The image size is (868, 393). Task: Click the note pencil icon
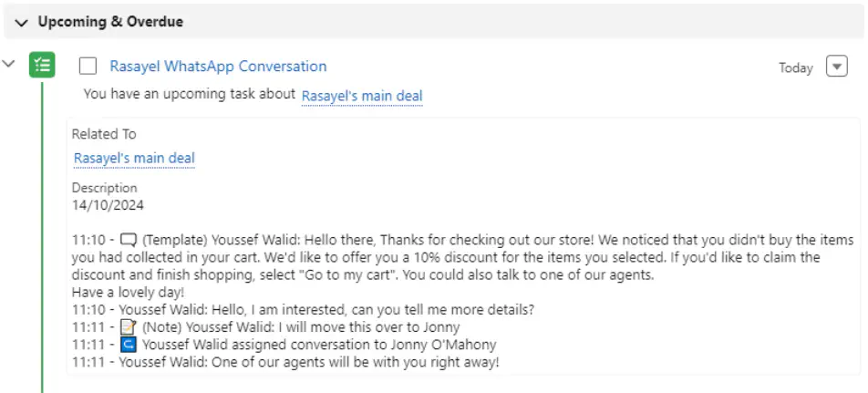(x=129, y=327)
